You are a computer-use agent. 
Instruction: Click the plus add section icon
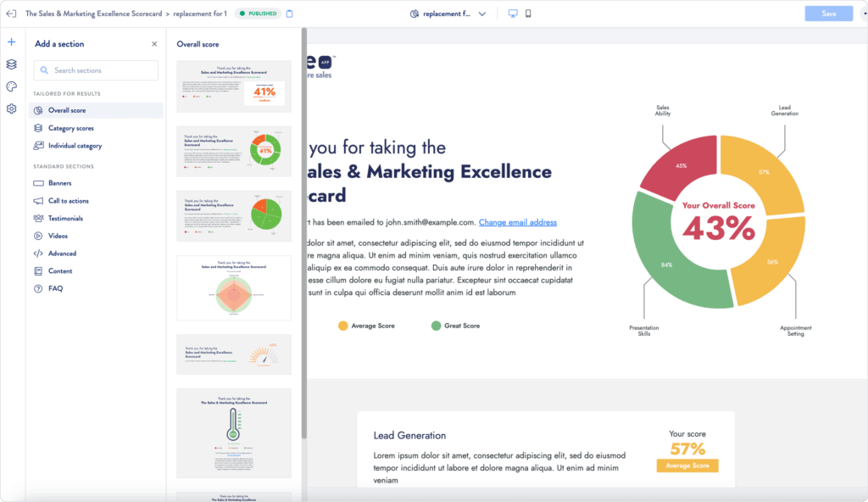coord(12,42)
